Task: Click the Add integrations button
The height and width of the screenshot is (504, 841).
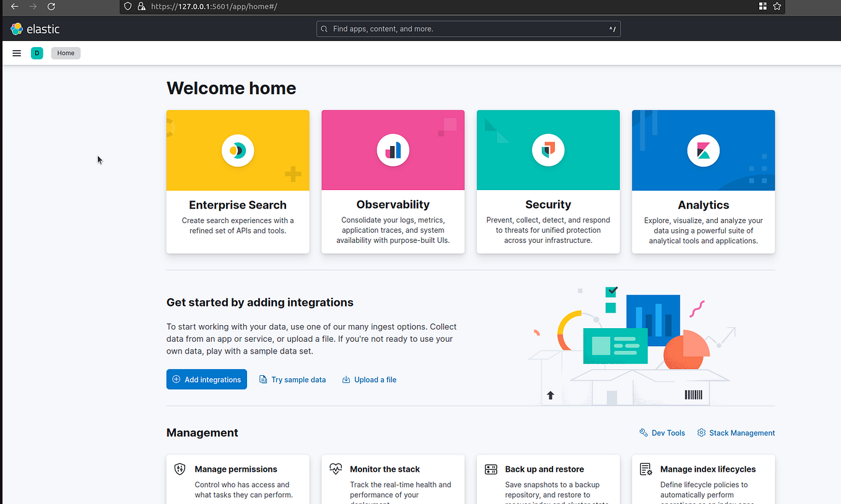Action: (206, 379)
